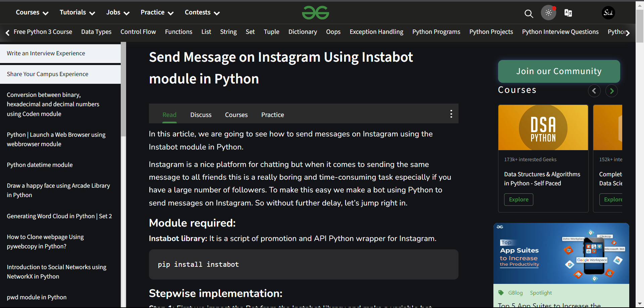Image resolution: width=644 pixels, height=308 pixels.
Task: Open Launch a Web Browser article
Action: coord(56,139)
